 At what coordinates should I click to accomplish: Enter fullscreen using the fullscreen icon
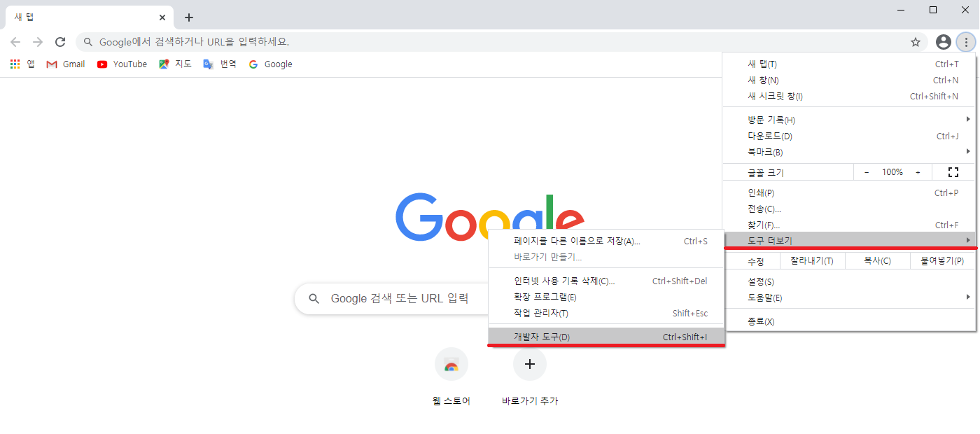tap(953, 172)
